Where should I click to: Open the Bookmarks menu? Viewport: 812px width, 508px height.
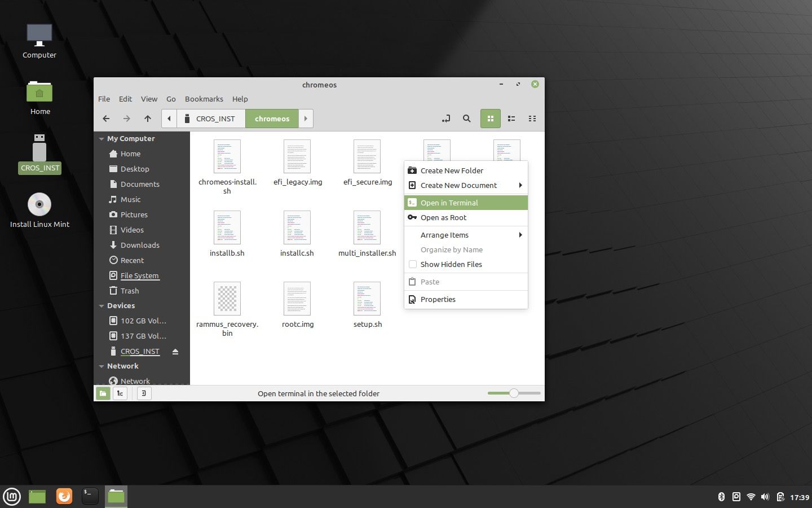tap(204, 99)
